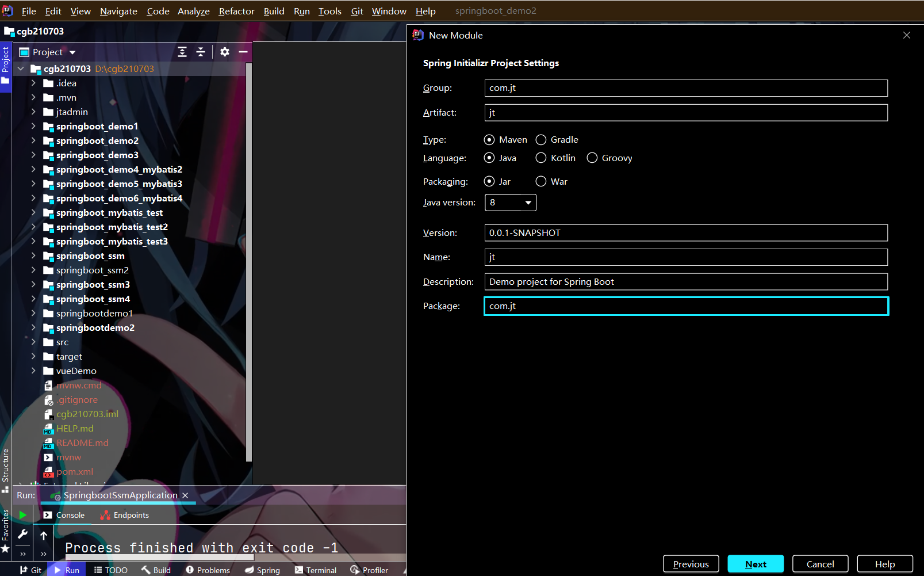
Task: Click the IntelliJ logo in the menu bar
Action: click(7, 11)
